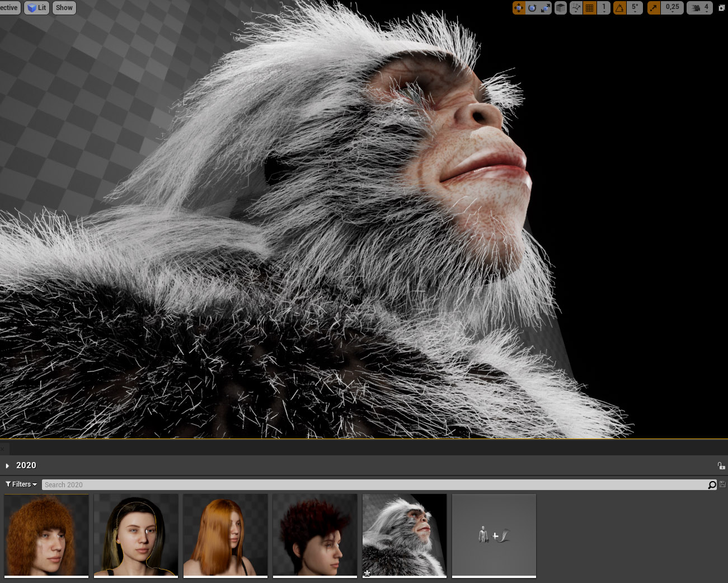The image size is (728, 583).
Task: Select the straight ginger hair asset thumbnail
Action: coord(226,535)
